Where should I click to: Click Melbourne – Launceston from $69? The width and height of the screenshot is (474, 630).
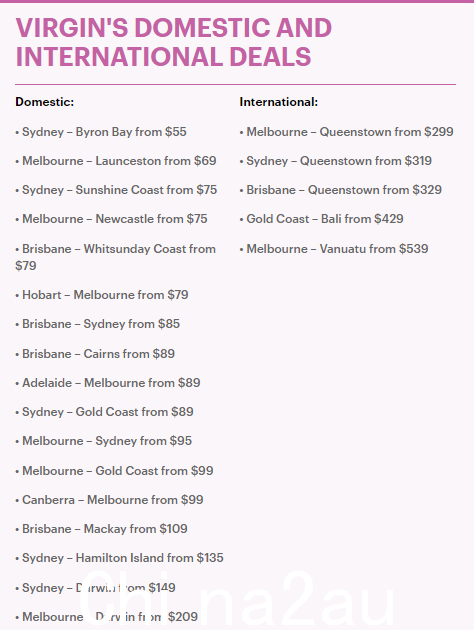click(116, 161)
